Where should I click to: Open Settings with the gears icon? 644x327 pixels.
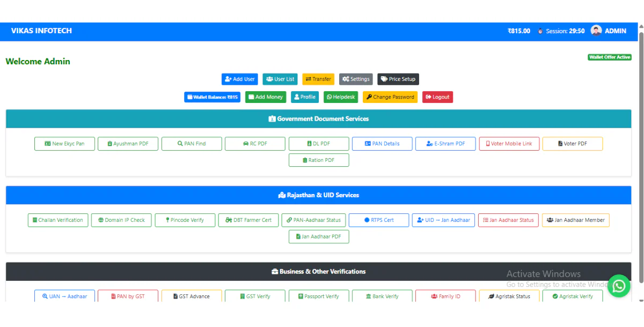(x=356, y=79)
